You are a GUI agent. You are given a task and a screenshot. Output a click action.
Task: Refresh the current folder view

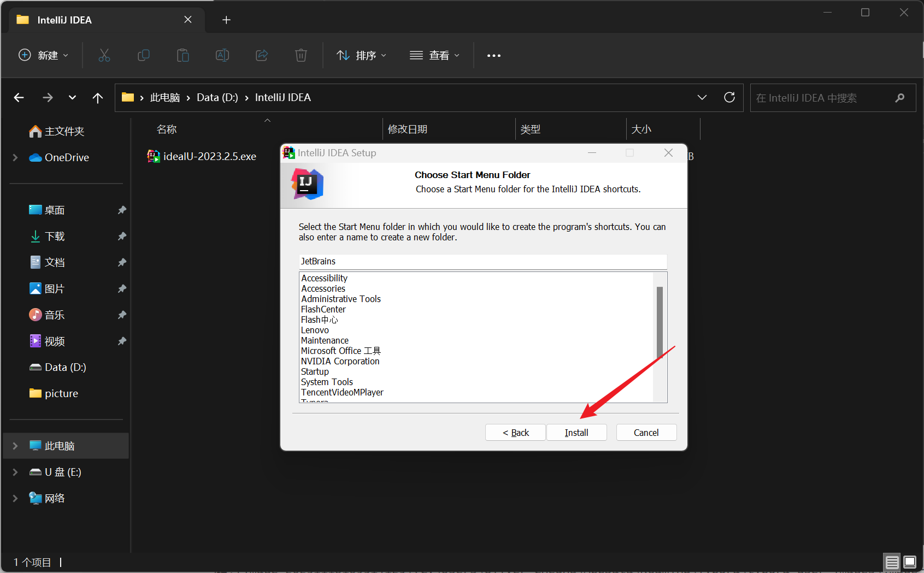pyautogui.click(x=729, y=97)
